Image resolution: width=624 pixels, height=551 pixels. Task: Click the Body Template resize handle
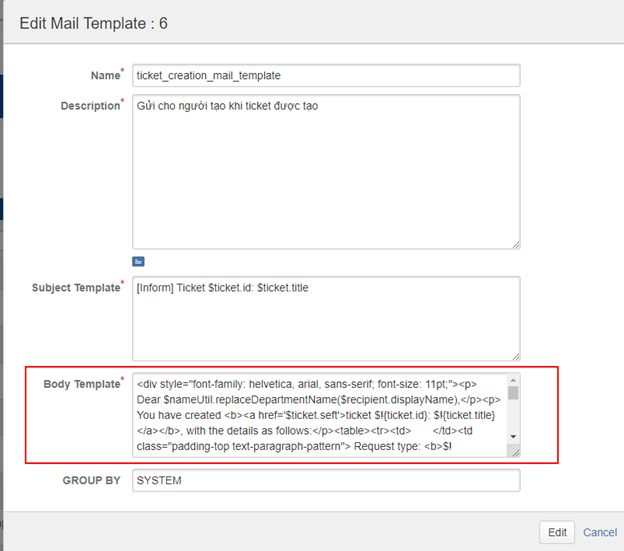pos(514,451)
